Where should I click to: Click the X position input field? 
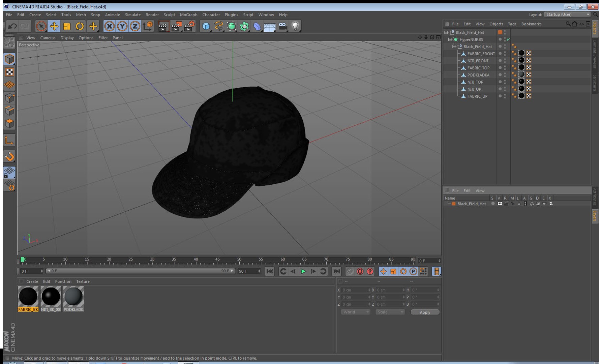click(x=355, y=290)
